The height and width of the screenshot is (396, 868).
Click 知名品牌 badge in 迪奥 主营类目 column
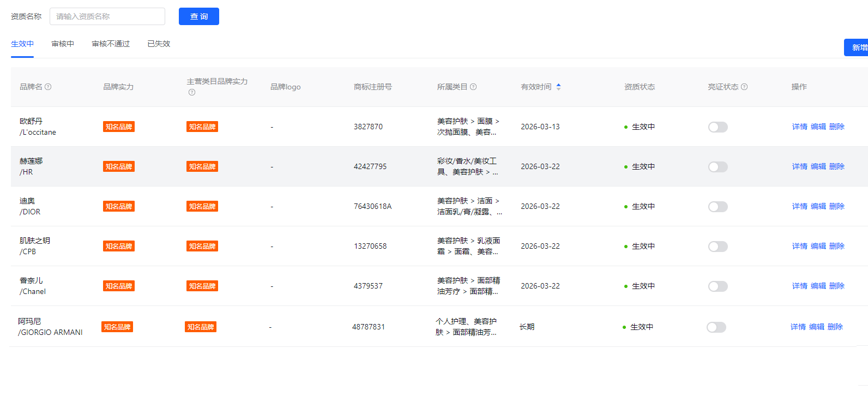(x=202, y=206)
